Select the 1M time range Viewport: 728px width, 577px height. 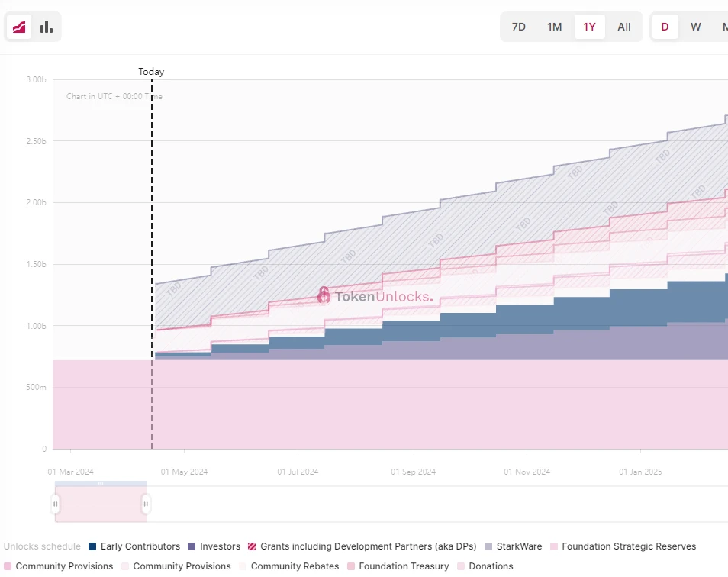(554, 27)
